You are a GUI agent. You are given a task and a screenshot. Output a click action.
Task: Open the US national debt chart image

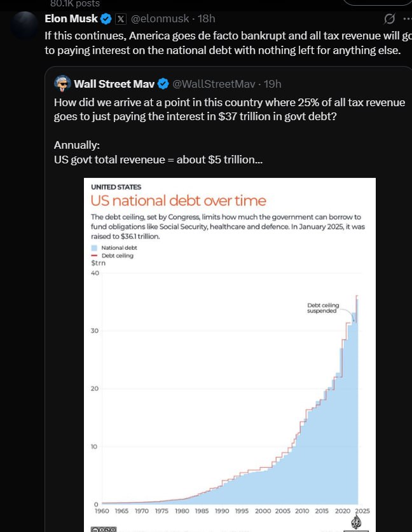click(230, 355)
